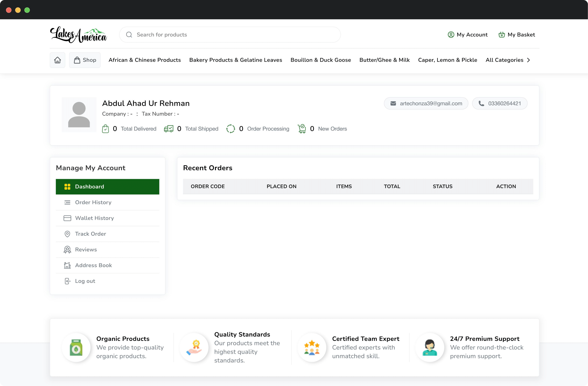Open the Shop button with bag icon
The width and height of the screenshot is (588, 386).
coord(85,60)
